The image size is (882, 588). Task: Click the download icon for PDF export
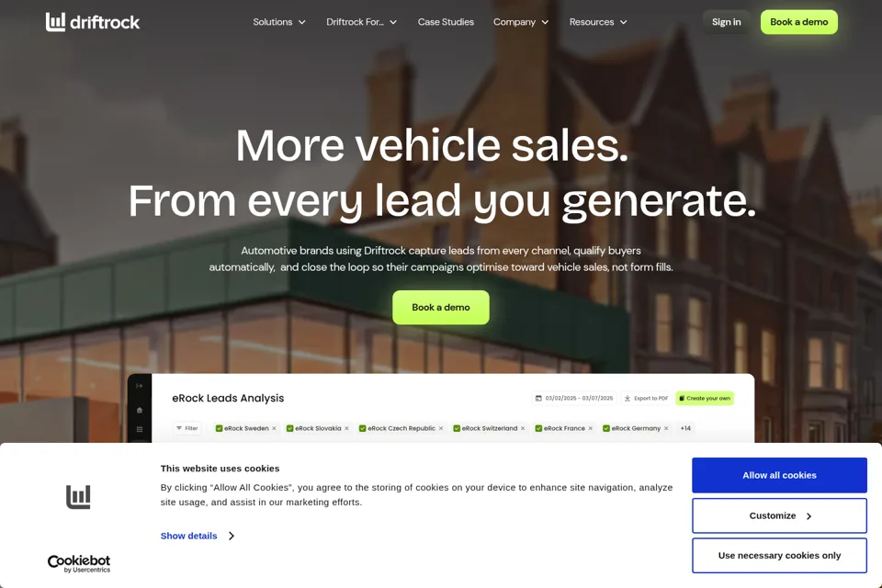click(x=628, y=398)
